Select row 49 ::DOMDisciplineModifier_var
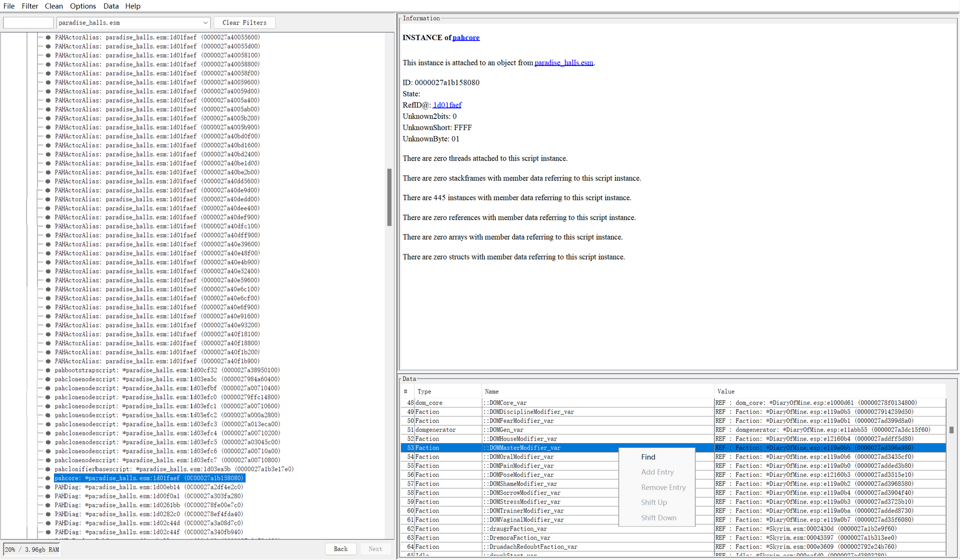This screenshot has height=560, width=960. [x=673, y=411]
